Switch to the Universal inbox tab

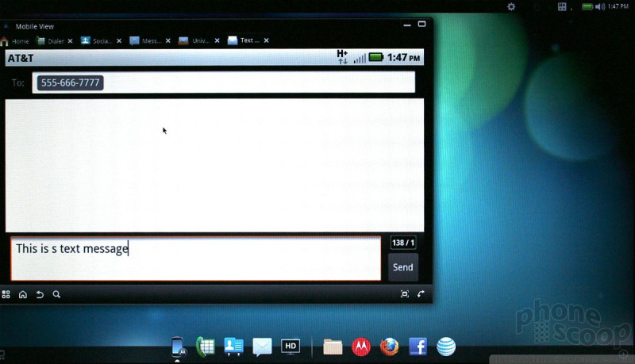(194, 41)
